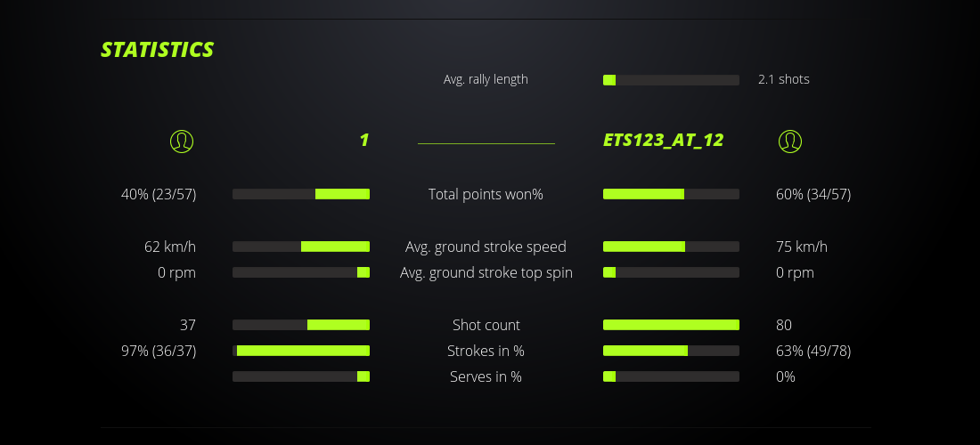Click player 1's profile avatar icon
This screenshot has height=445, width=980.
click(182, 141)
